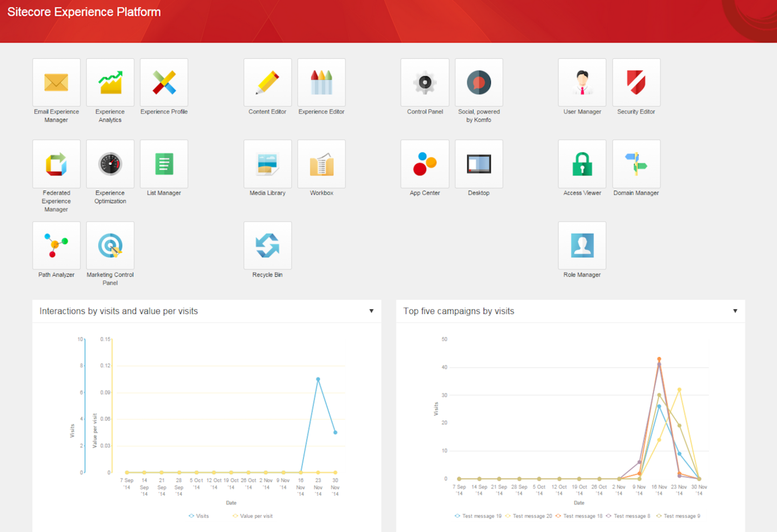
Task: Launch the Experience Editor
Action: click(x=321, y=82)
